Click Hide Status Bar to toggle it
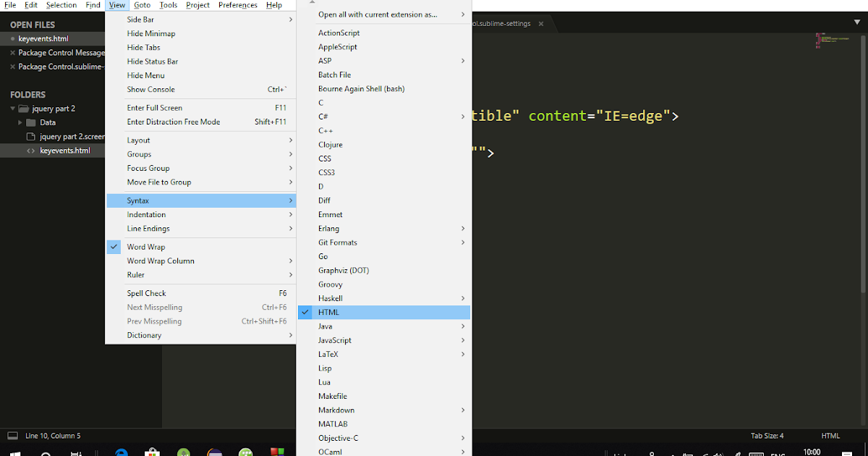 coord(148,61)
